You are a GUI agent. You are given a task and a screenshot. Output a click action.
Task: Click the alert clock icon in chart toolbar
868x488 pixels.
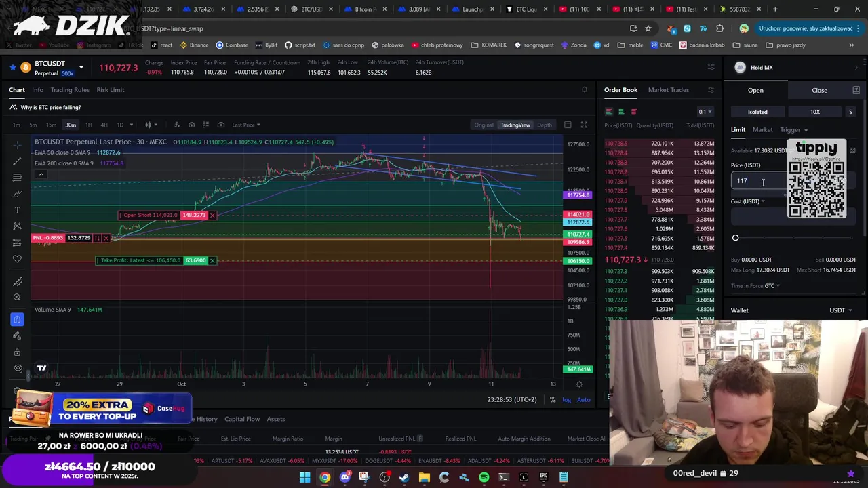pos(192,125)
